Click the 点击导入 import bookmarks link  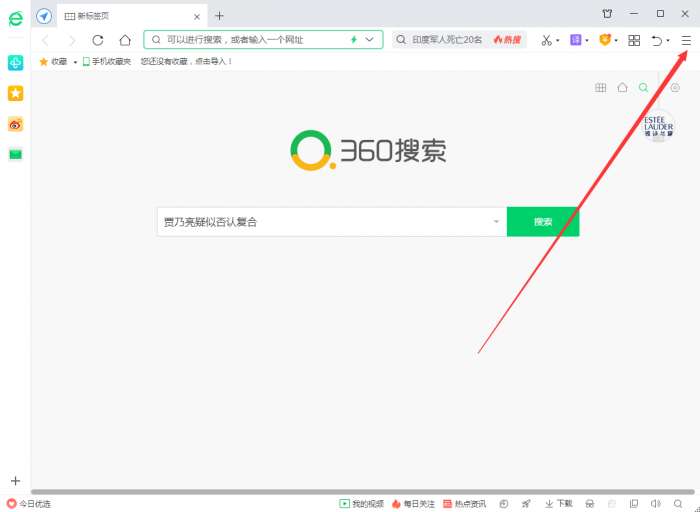coord(214,62)
